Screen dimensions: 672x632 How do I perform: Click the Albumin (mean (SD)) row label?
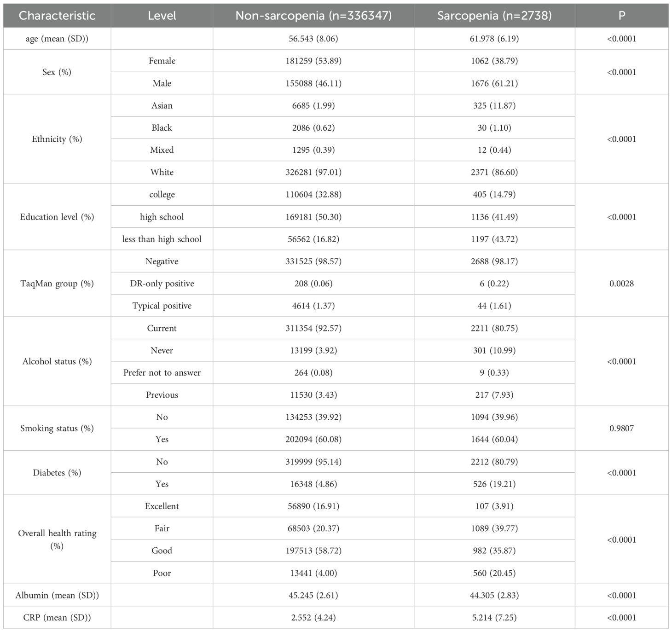click(x=57, y=595)
